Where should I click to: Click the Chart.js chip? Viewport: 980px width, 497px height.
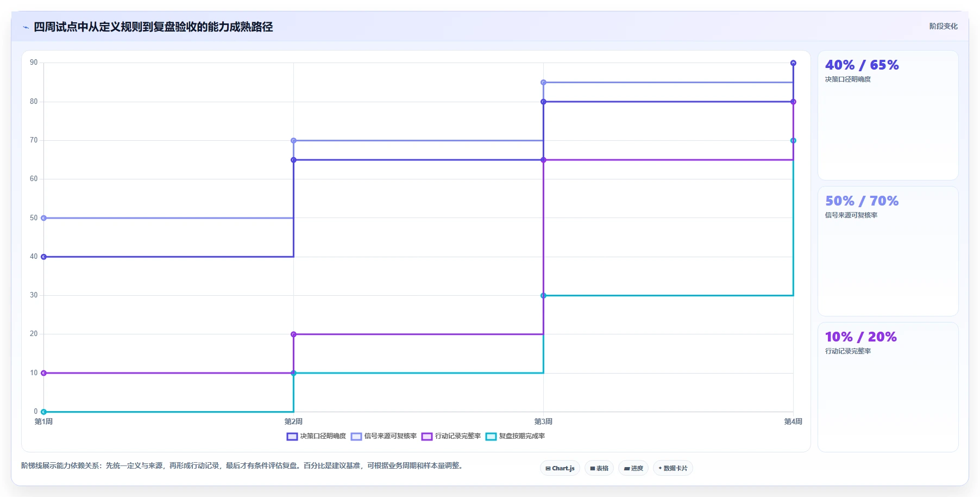point(560,468)
